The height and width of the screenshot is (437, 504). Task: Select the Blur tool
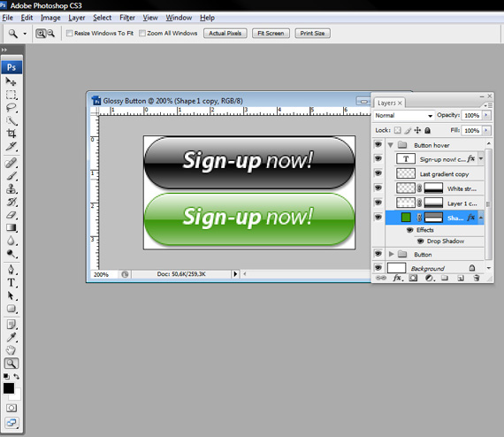(x=11, y=241)
